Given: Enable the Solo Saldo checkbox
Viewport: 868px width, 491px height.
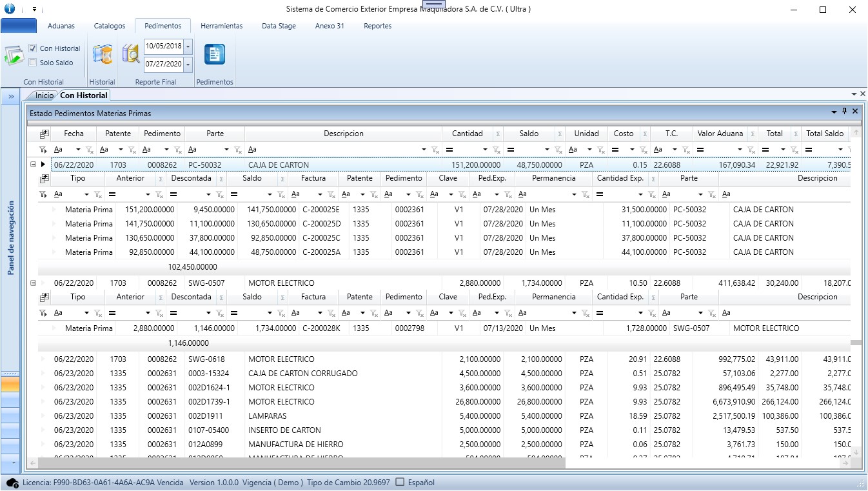Looking at the screenshot, I should point(33,63).
